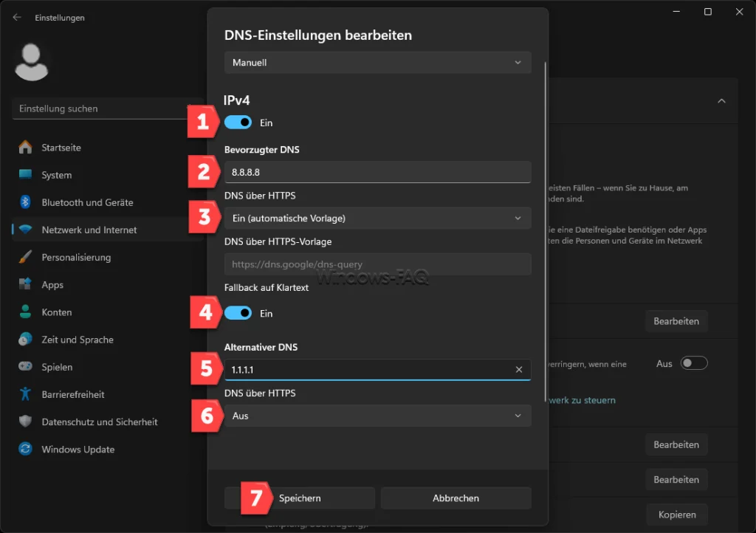The image size is (756, 533).
Task: Click the Barrierefreiheit accessibility icon
Action: [25, 394]
